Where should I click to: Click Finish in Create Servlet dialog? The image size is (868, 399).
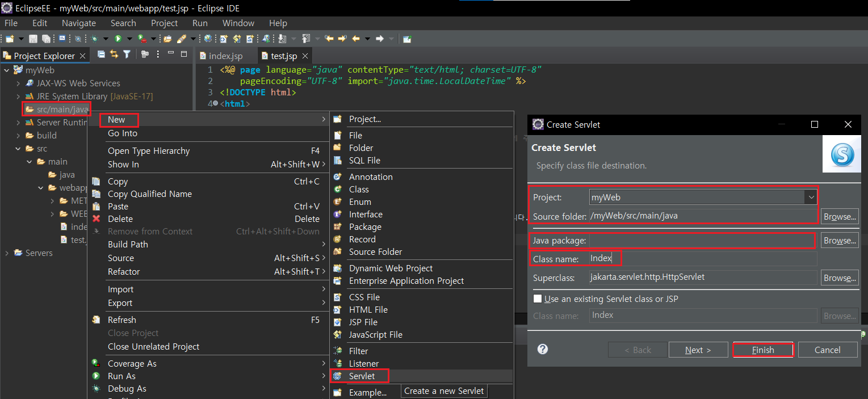click(x=763, y=350)
